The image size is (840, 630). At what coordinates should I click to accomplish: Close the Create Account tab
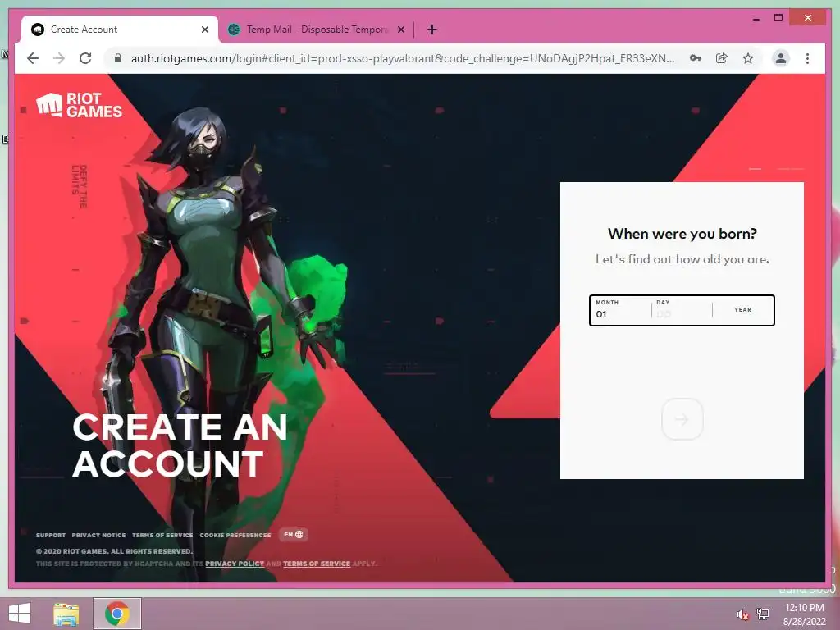[204, 30]
